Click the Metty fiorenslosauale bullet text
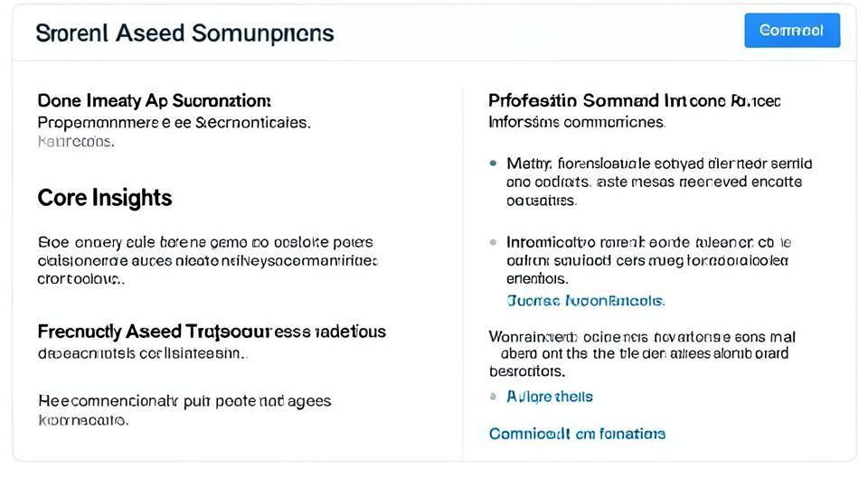The width and height of the screenshot is (868, 477). point(658,181)
